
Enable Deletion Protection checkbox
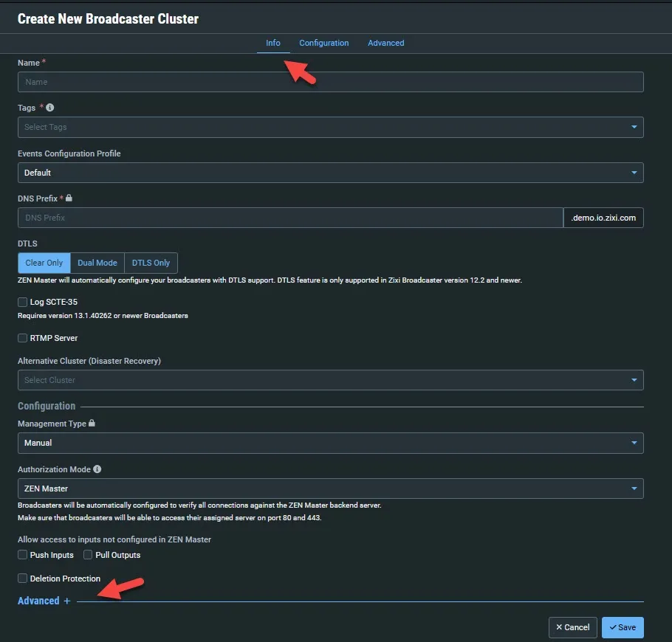[23, 579]
